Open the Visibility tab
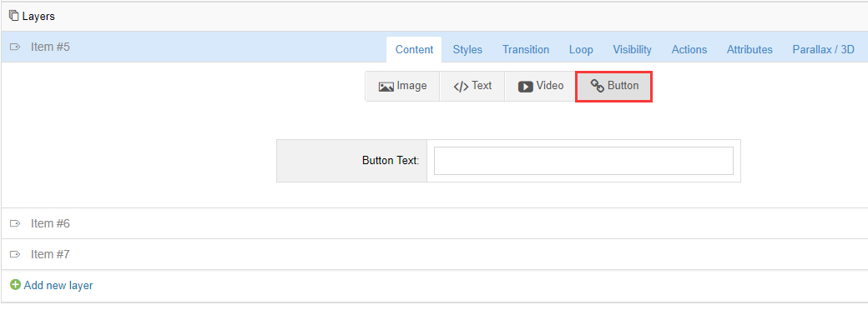The height and width of the screenshot is (315, 868). click(632, 50)
